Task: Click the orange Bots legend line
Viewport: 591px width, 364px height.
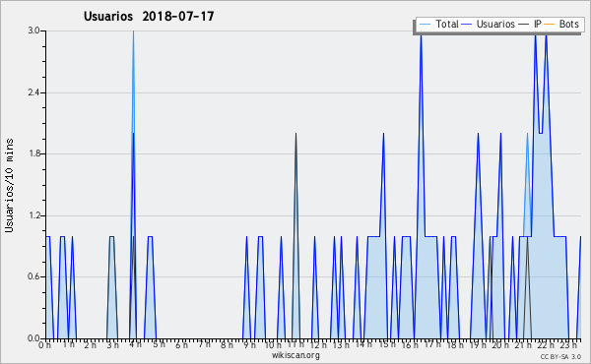Action: coord(550,24)
